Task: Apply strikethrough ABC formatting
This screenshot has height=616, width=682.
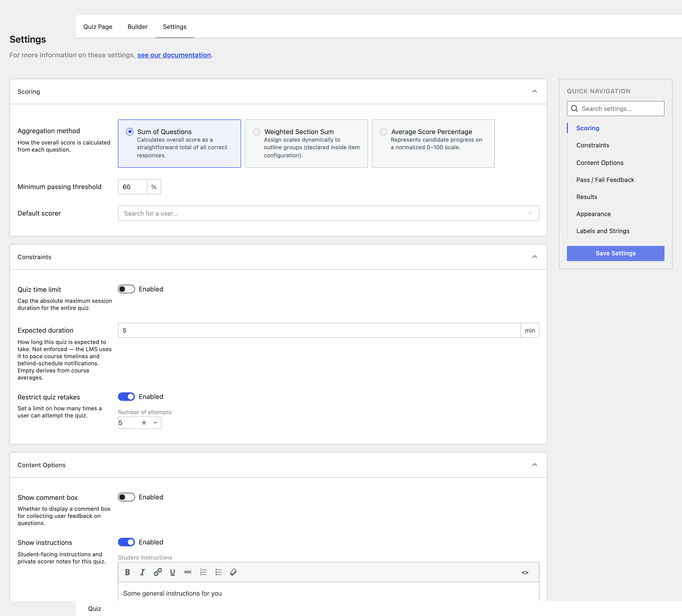Action: pos(188,572)
